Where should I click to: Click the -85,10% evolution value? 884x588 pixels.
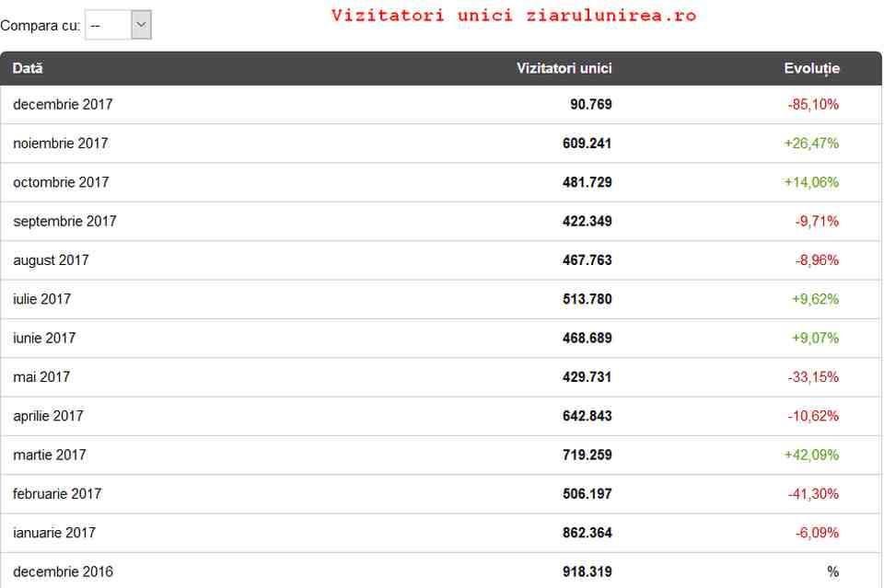point(813,104)
